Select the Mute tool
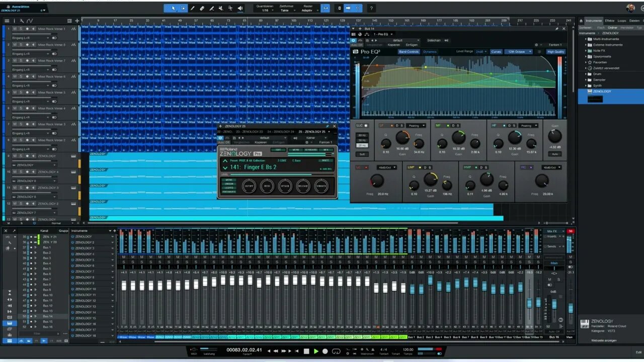The width and height of the screenshot is (644, 362). [221, 8]
